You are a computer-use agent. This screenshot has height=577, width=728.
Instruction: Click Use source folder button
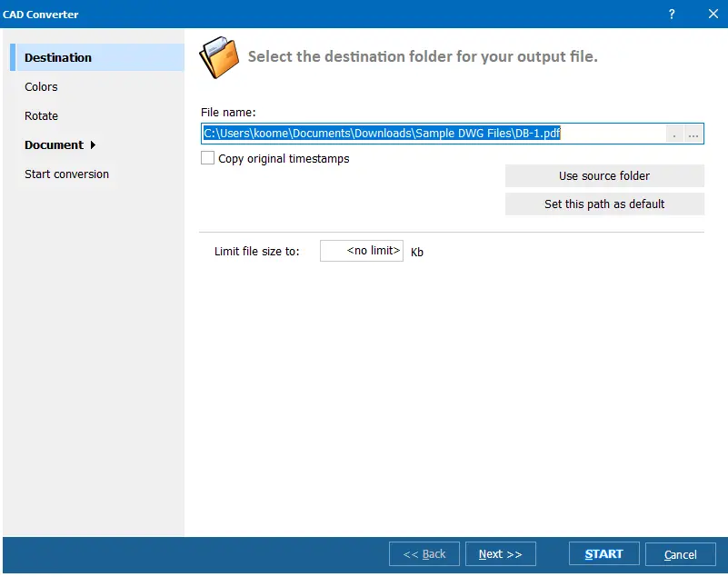604,176
